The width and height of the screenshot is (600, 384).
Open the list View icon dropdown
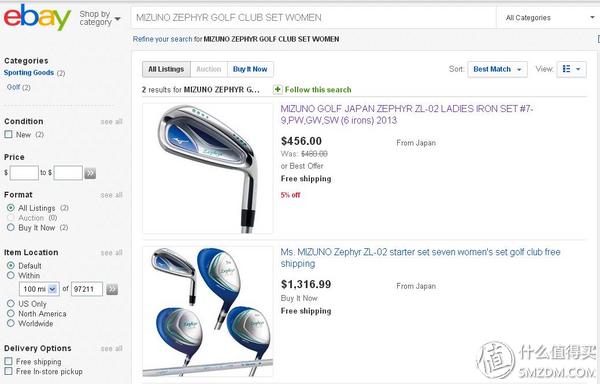(571, 69)
